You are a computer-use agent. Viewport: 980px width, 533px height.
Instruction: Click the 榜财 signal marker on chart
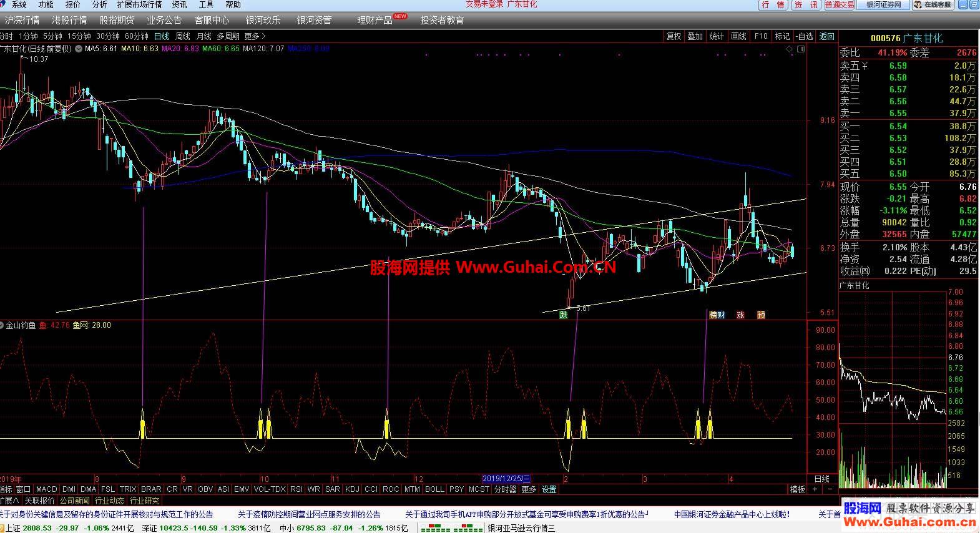tap(717, 315)
